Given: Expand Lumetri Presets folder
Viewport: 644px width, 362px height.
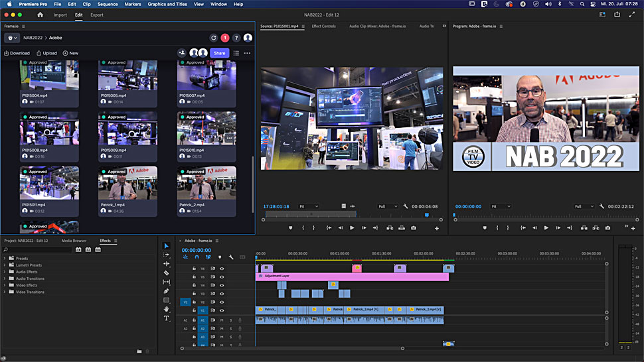Looking at the screenshot, I should (5, 265).
